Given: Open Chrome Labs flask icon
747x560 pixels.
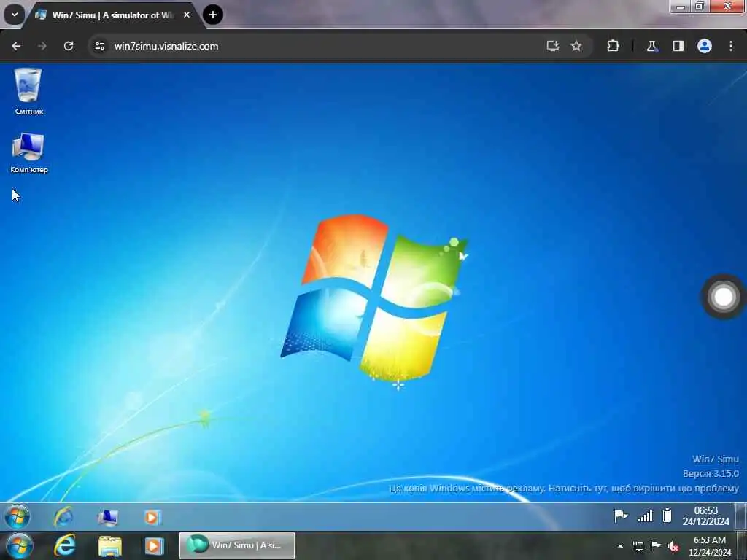Looking at the screenshot, I should click(x=651, y=46).
